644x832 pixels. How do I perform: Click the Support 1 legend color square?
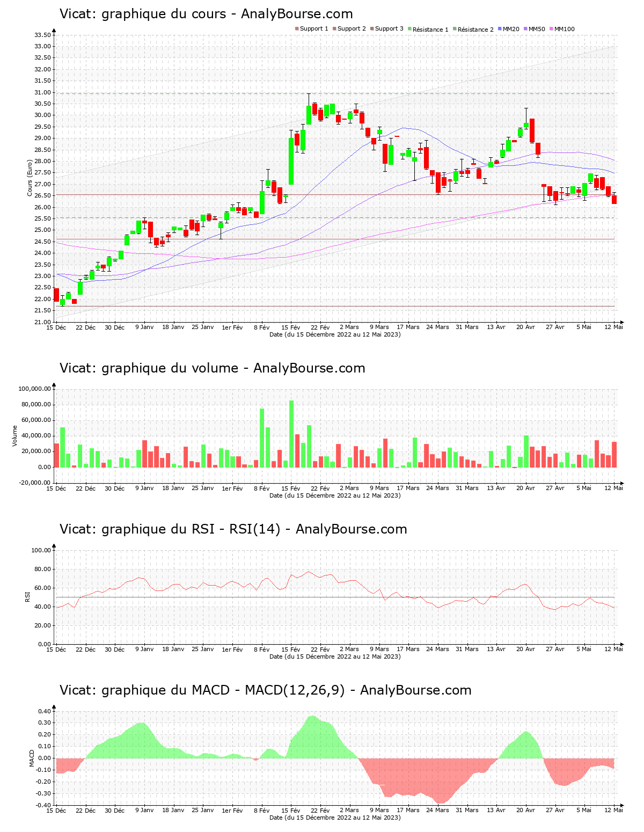[x=297, y=29]
